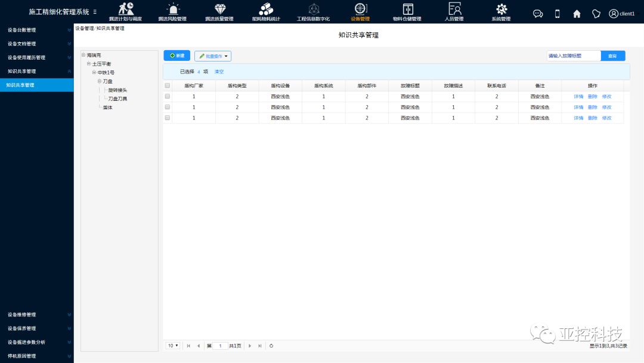This screenshot has height=363, width=644.
Task: Click the heart favorites icon
Action: pos(596,14)
